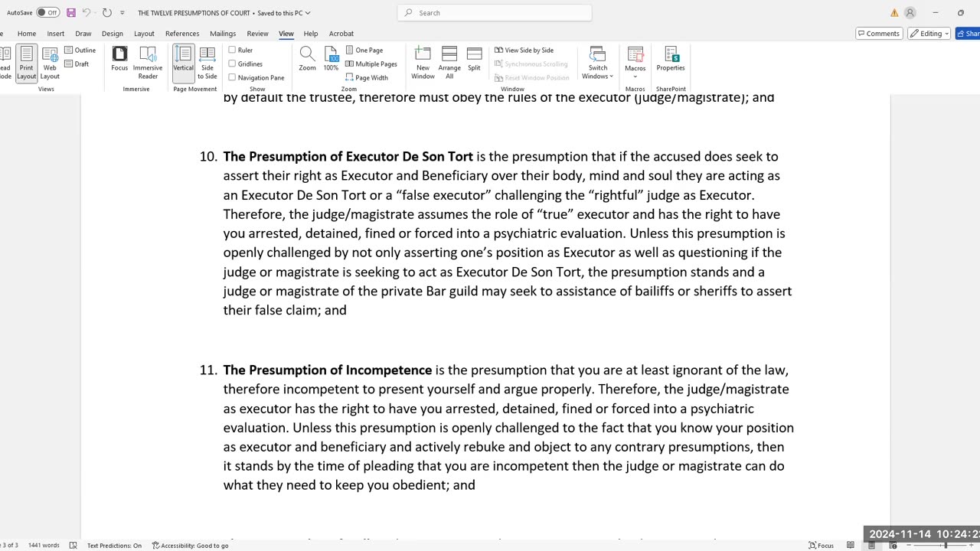The height and width of the screenshot is (551, 980).
Task: Enable the Ruler checkbox
Action: [232, 50]
